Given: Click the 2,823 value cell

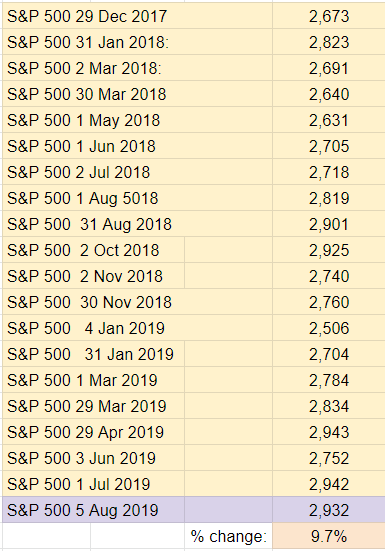Looking at the screenshot, I should 329,42.
